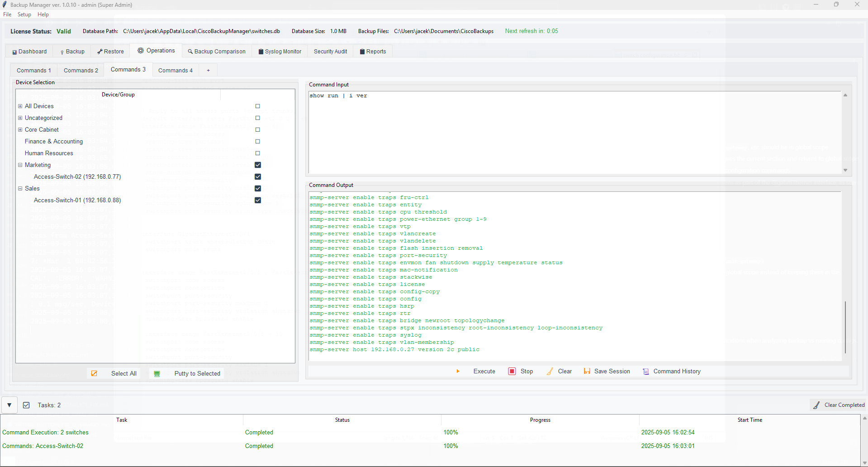Expand the All Devices tree node

point(20,106)
